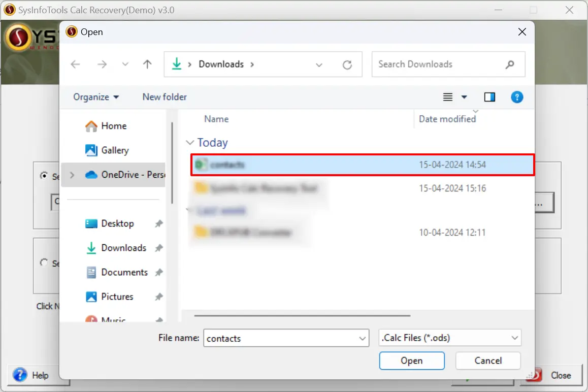
Task: Refresh the Downloads folder view
Action: 347,65
